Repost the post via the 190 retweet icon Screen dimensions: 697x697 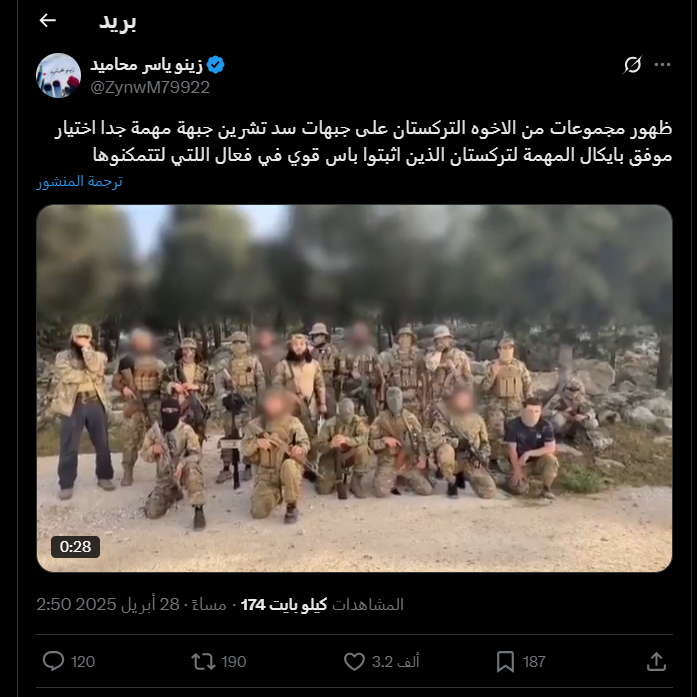pyautogui.click(x=203, y=661)
